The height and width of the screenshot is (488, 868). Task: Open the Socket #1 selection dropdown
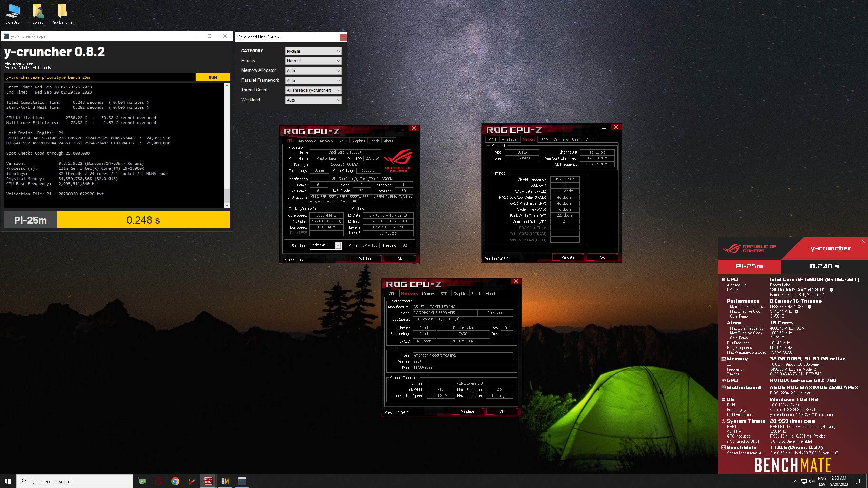[325, 245]
